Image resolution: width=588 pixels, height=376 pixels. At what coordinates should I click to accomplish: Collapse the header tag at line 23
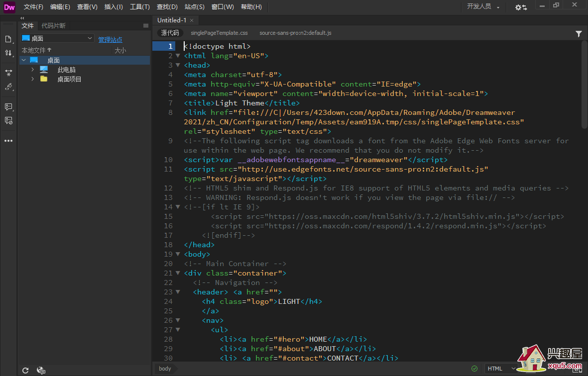pyautogui.click(x=178, y=292)
